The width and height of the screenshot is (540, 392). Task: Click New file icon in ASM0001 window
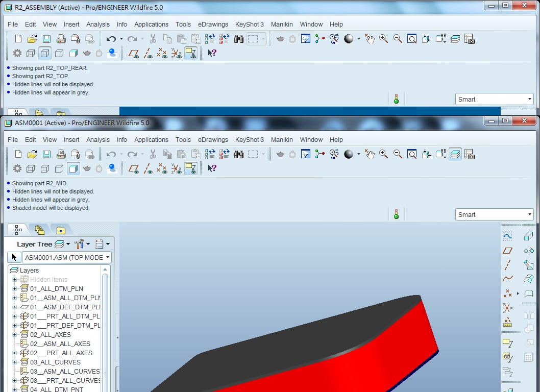18,154
